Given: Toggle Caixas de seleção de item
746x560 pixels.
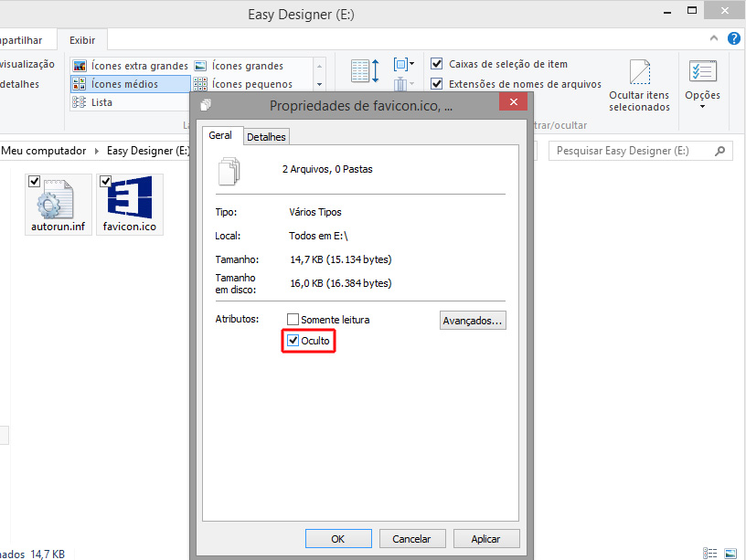Looking at the screenshot, I should [437, 64].
